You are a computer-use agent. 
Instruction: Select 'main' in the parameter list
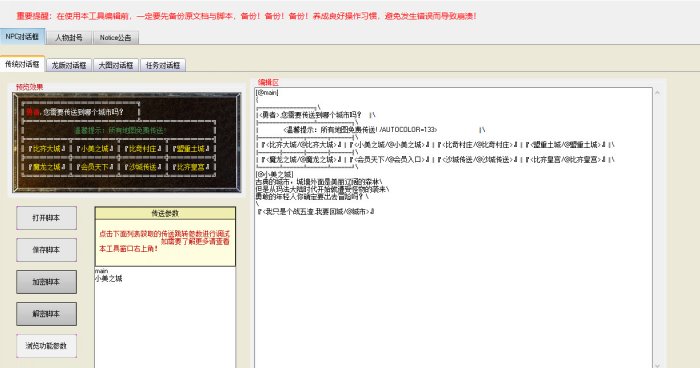[101, 271]
